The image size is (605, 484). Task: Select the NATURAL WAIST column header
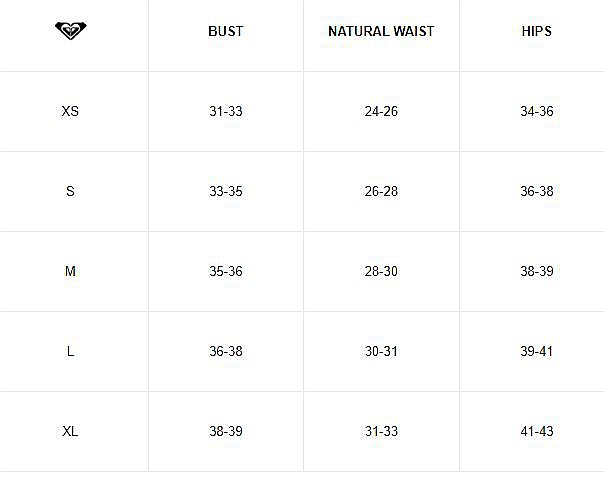click(x=381, y=31)
